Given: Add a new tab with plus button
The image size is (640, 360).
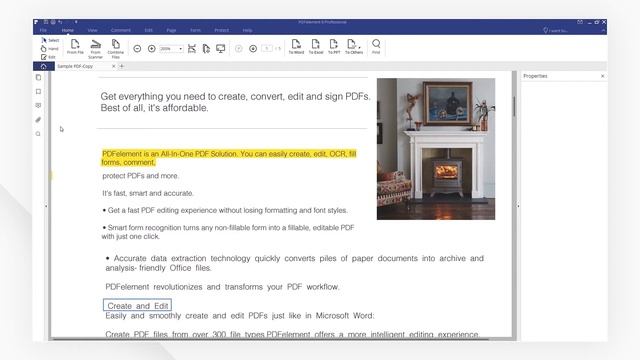Looking at the screenshot, I should pos(122,66).
